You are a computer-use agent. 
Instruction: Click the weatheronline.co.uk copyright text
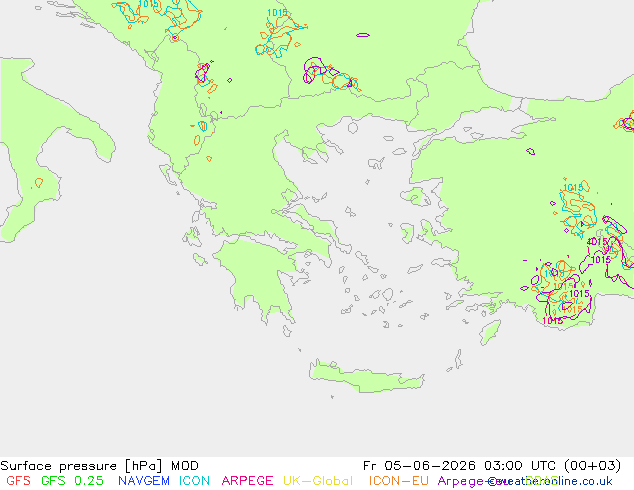click(x=550, y=481)
